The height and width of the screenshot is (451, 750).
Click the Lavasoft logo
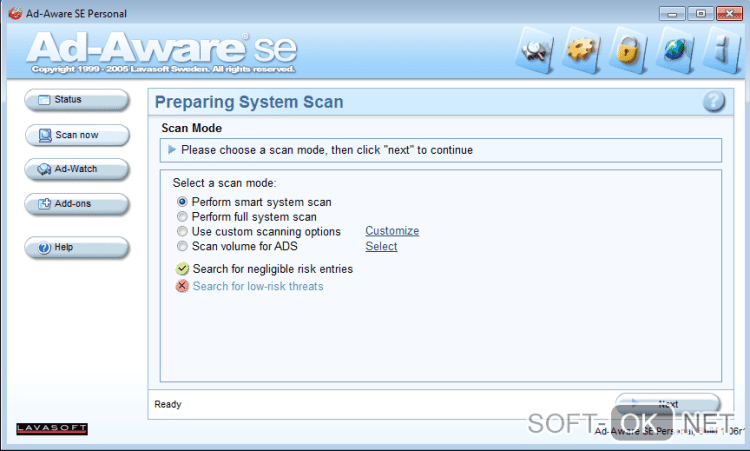click(x=52, y=429)
